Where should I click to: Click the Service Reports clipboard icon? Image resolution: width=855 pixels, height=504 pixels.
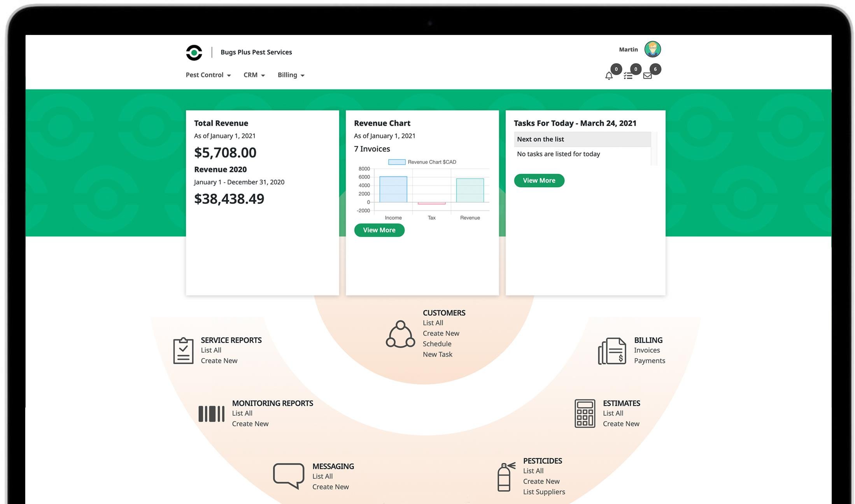pos(183,351)
